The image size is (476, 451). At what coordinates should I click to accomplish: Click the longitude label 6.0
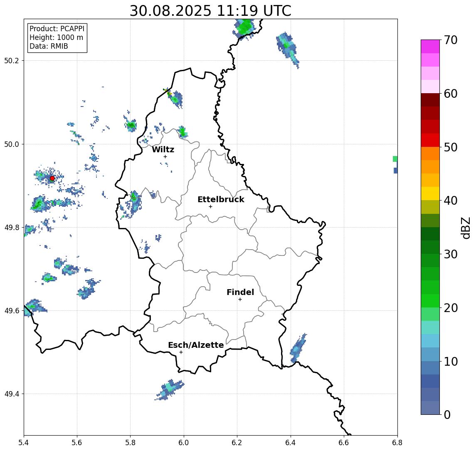[184, 443]
